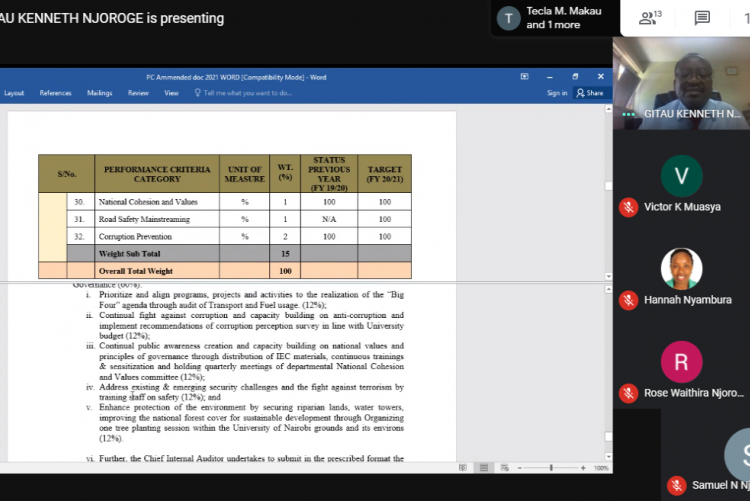Click the 100% zoom level indicator

pyautogui.click(x=601, y=467)
